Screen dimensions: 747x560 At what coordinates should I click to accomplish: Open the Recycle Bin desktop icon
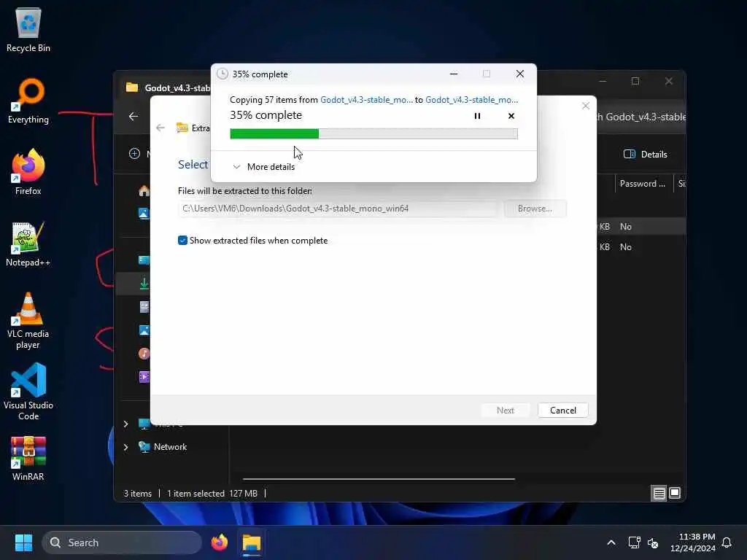[x=28, y=29]
